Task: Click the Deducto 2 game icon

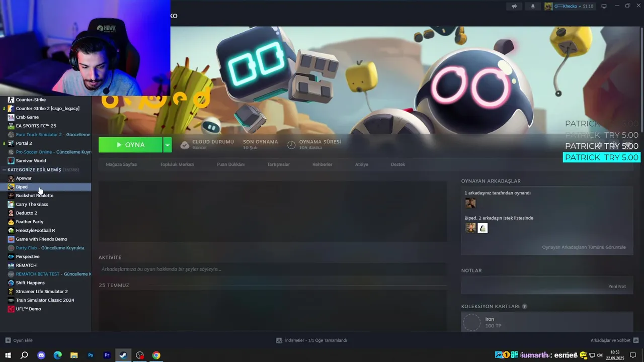Action: tap(11, 213)
